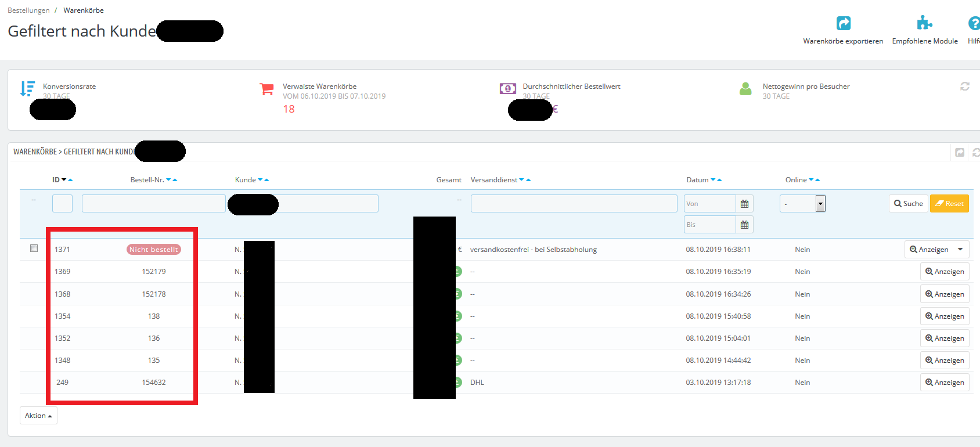980x447 pixels.
Task: Click date 08.10.2019 16:38:11
Action: [718, 250]
